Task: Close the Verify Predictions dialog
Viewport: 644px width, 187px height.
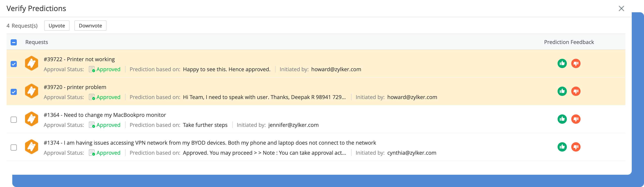Action: tap(621, 9)
